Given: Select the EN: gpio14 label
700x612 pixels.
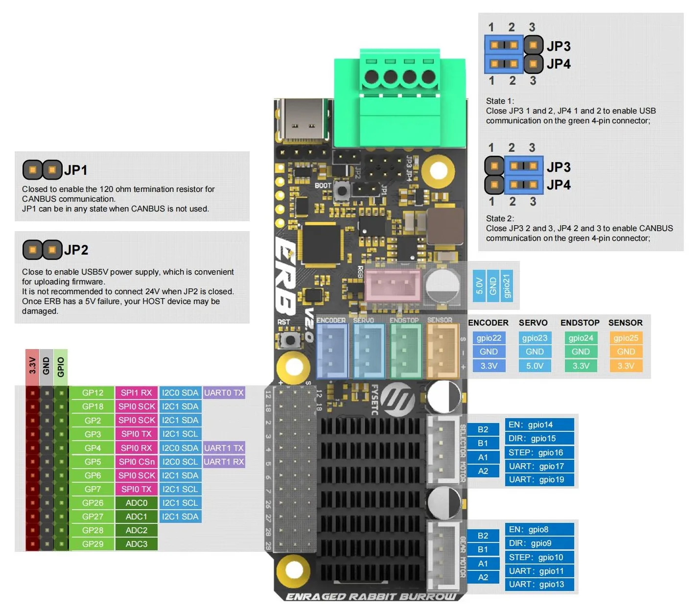Looking at the screenshot, I should point(539,424).
